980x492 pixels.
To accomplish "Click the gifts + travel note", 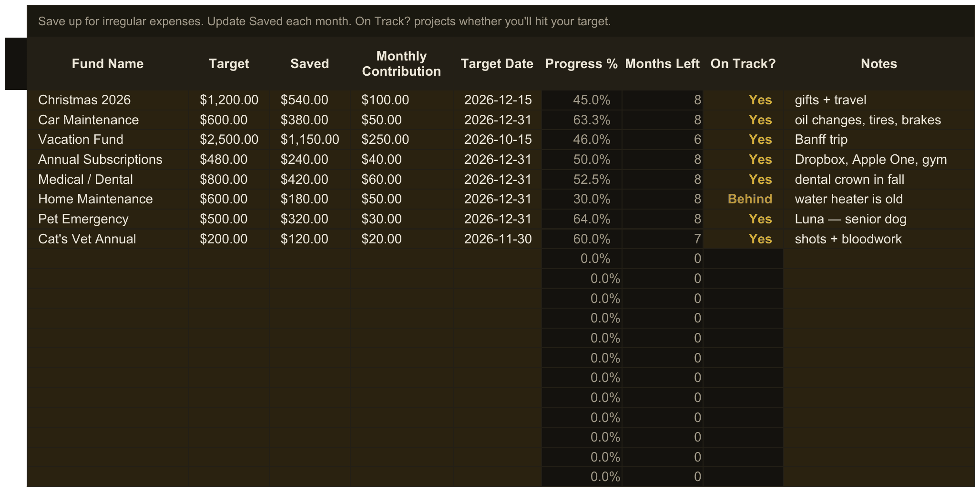I will pyautogui.click(x=879, y=100).
